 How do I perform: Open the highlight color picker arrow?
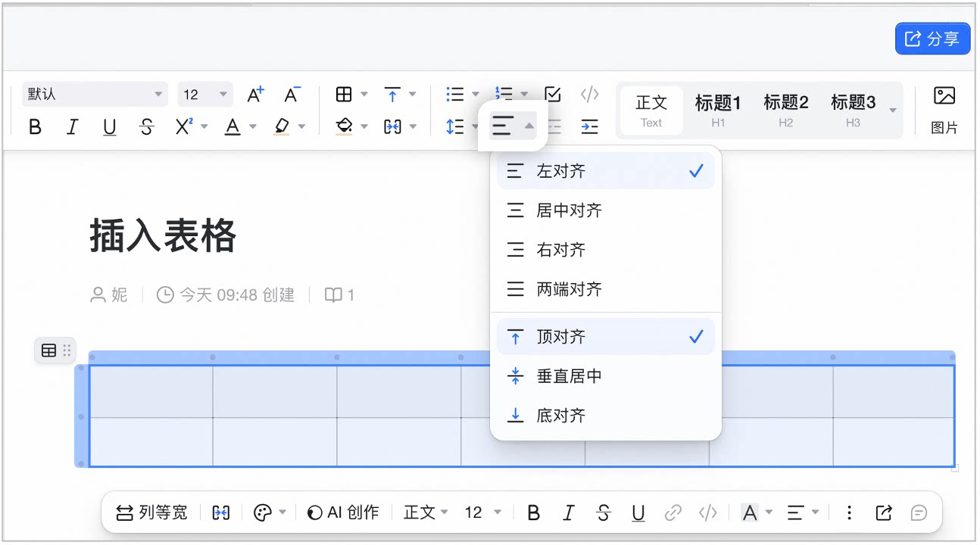(x=301, y=127)
